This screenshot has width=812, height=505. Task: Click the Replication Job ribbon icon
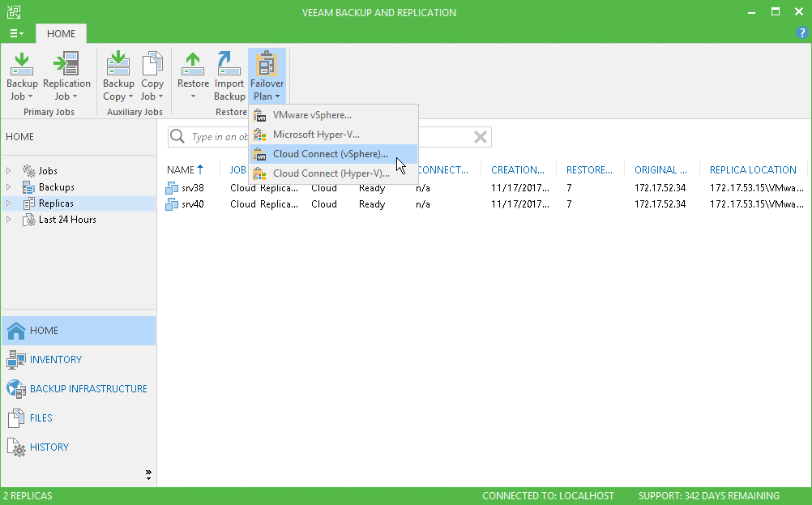click(66, 64)
